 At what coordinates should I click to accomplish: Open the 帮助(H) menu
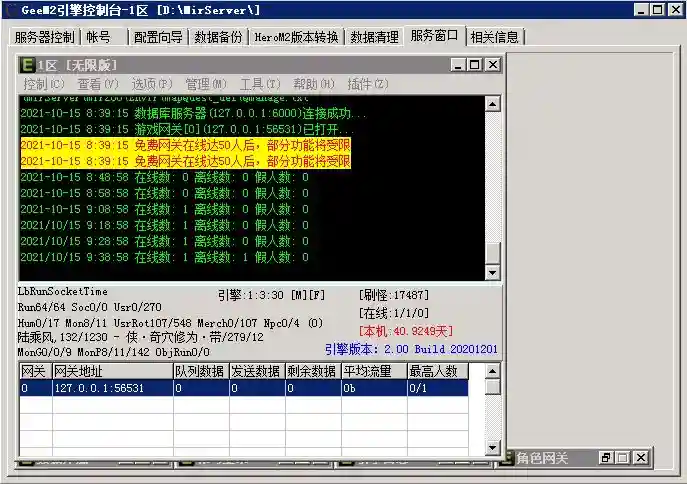314,84
